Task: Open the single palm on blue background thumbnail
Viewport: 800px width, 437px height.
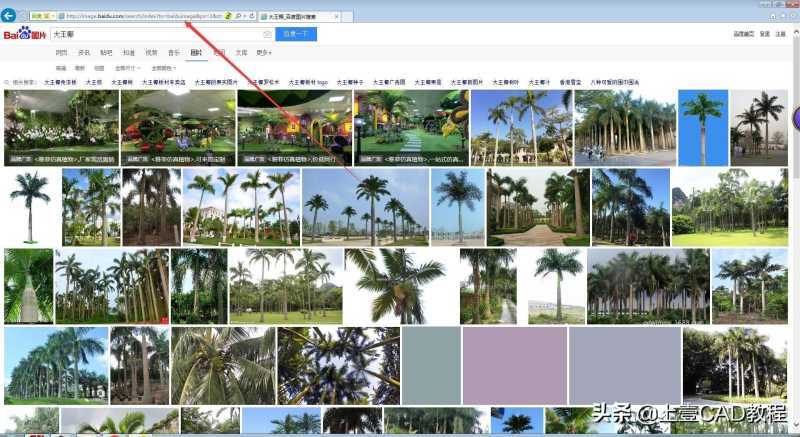Action: click(x=703, y=127)
